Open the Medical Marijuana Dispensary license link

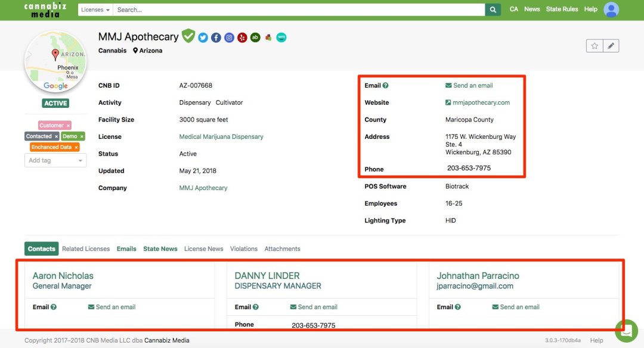221,136
